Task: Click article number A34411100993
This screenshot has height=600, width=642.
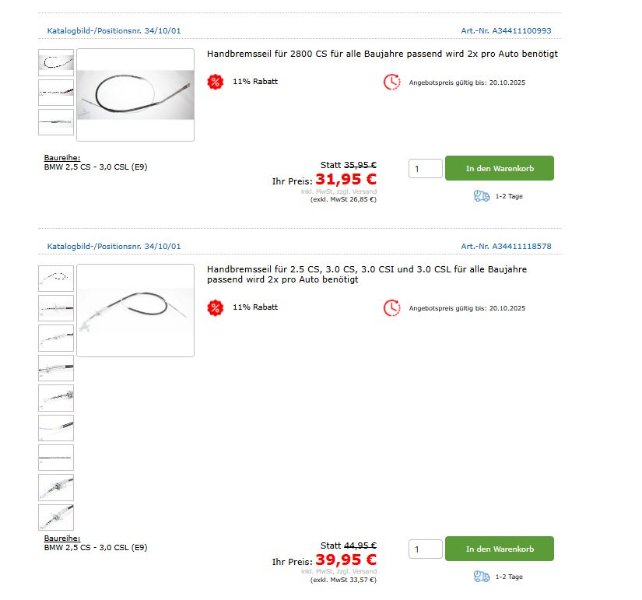Action: 506,31
